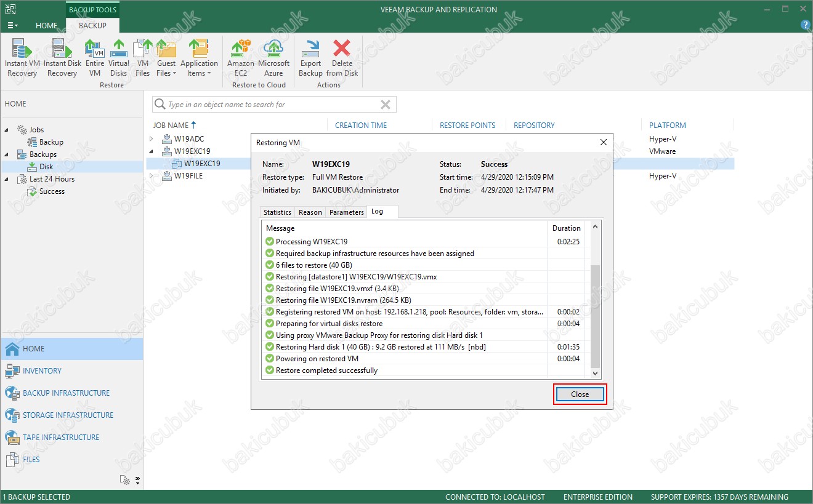Switch to Parameters tab in dialog
This screenshot has width=813, height=504.
[346, 212]
